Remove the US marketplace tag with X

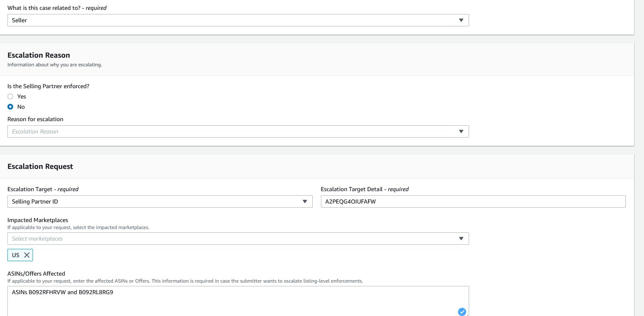click(x=27, y=255)
